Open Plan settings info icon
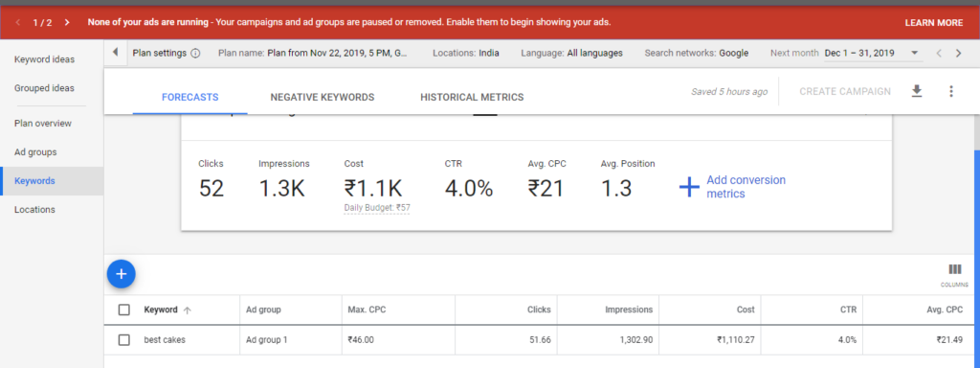The height and width of the screenshot is (368, 980). tap(195, 54)
